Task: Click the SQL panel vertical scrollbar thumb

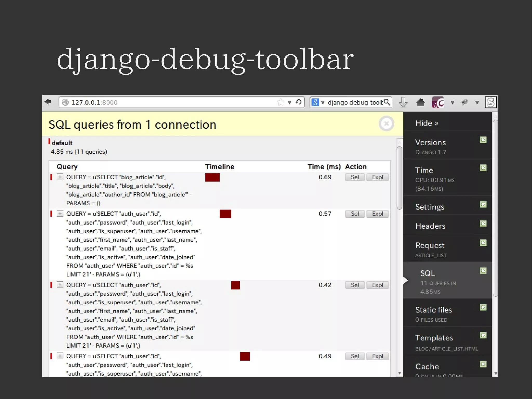Action: coord(399,178)
